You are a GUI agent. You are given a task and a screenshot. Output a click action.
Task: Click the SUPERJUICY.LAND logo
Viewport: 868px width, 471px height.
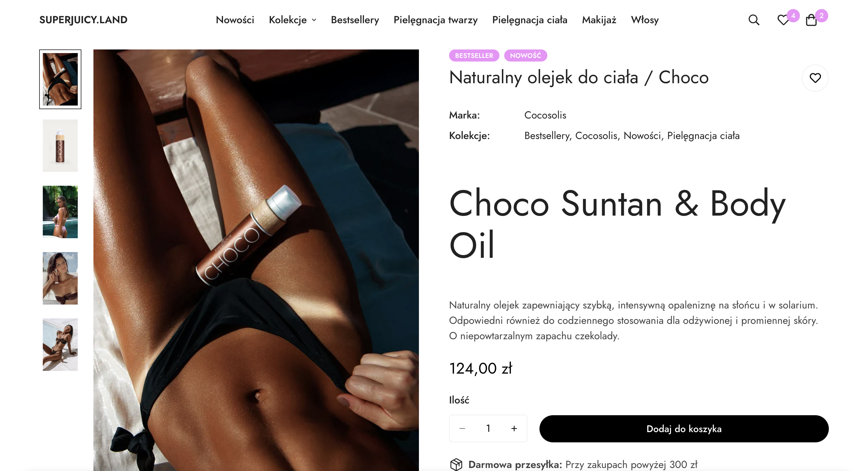click(83, 20)
